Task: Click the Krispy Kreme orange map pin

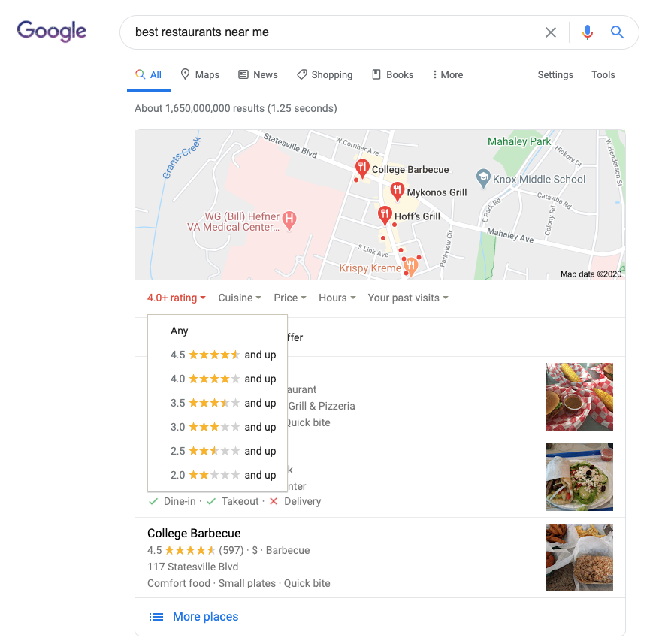Action: 411,267
